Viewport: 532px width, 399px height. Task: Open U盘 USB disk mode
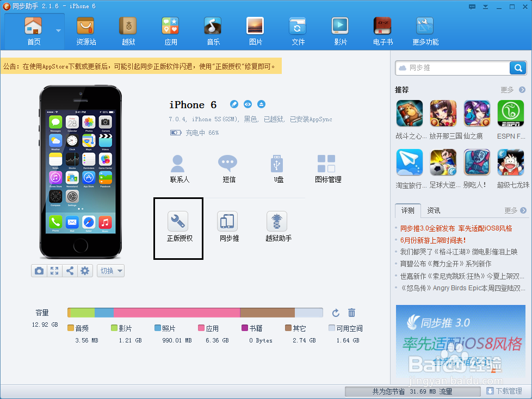coord(278,169)
